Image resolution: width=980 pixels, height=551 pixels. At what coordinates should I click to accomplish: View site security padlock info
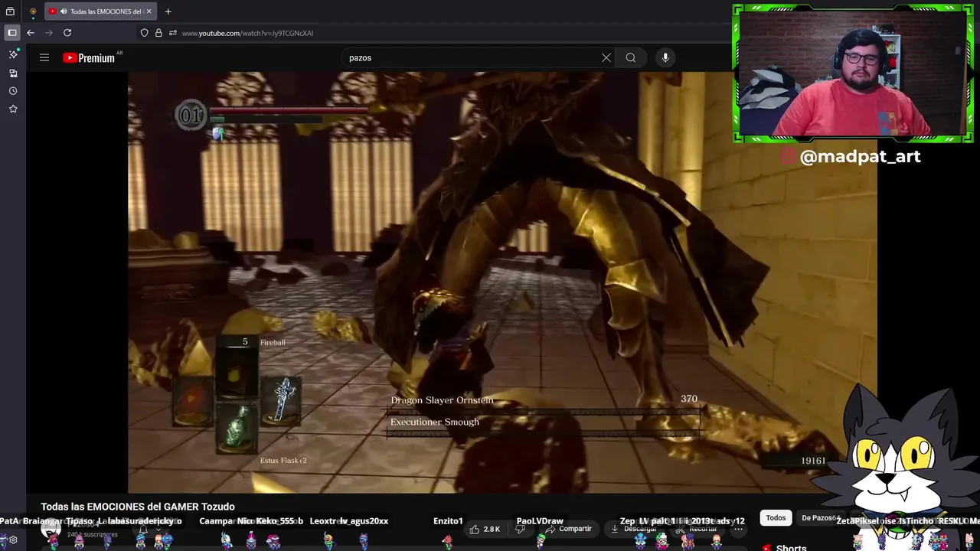click(x=158, y=33)
